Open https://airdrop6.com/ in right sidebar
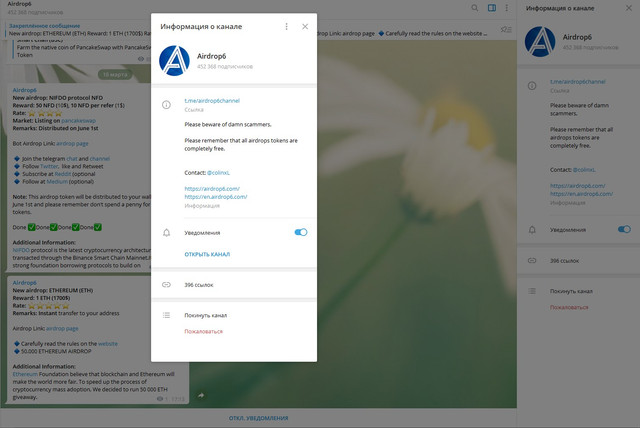 pyautogui.click(x=578, y=186)
